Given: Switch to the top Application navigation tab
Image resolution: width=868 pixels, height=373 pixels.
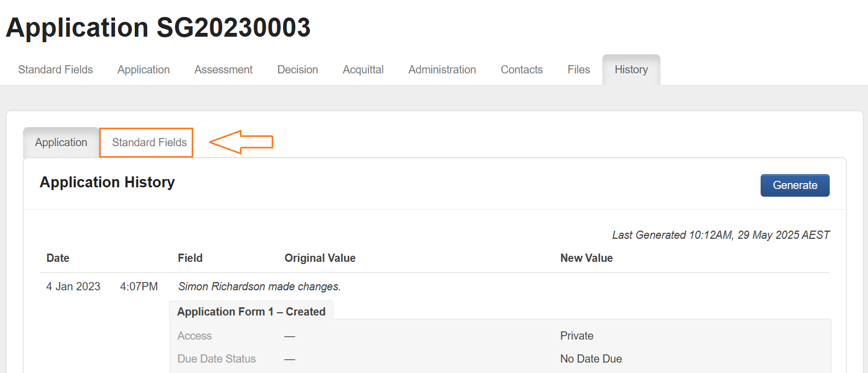Looking at the screenshot, I should (143, 70).
